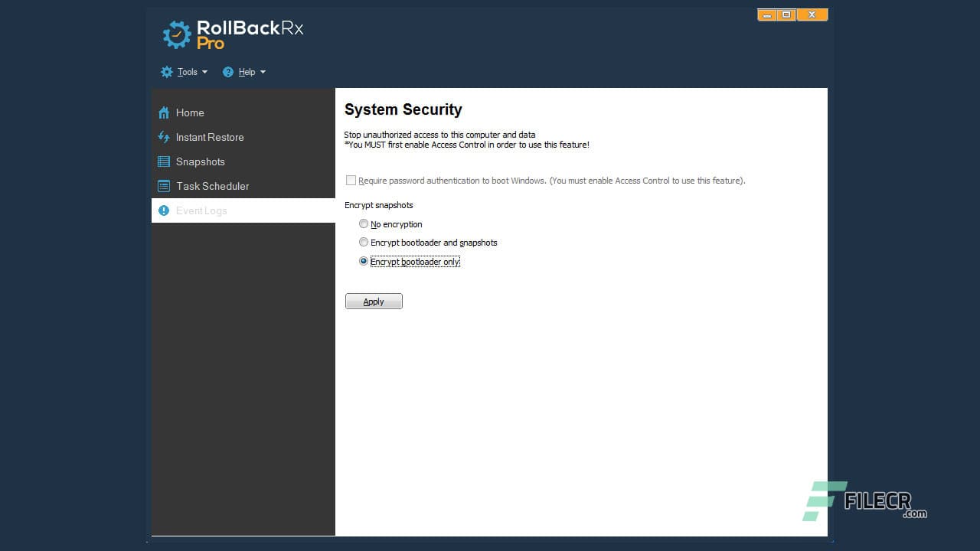Enable password authentication to boot Windows

pos(351,180)
